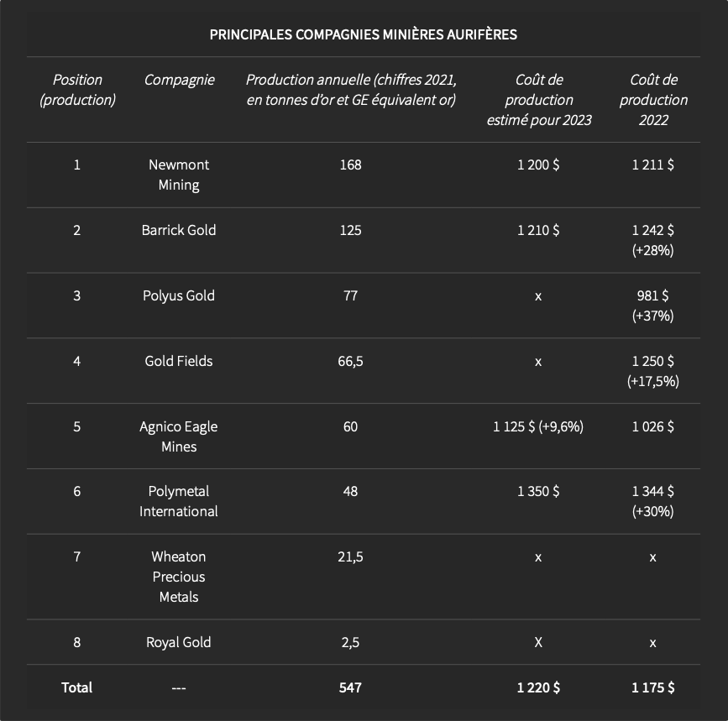Screen dimensions: 728x721
Task: Click the "Polymetal International" company cell
Action: click(179, 501)
